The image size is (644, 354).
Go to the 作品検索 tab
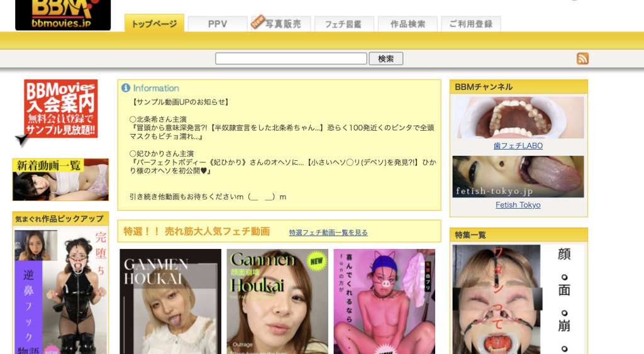point(408,24)
